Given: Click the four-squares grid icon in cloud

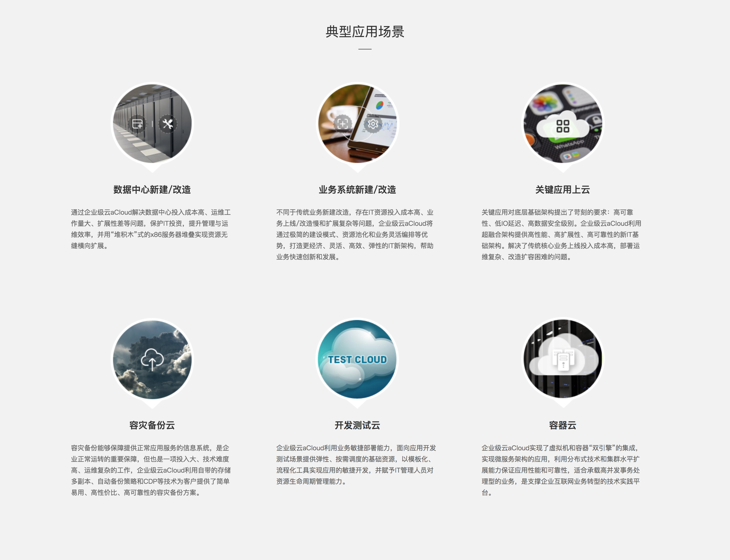Looking at the screenshot, I should click(563, 126).
